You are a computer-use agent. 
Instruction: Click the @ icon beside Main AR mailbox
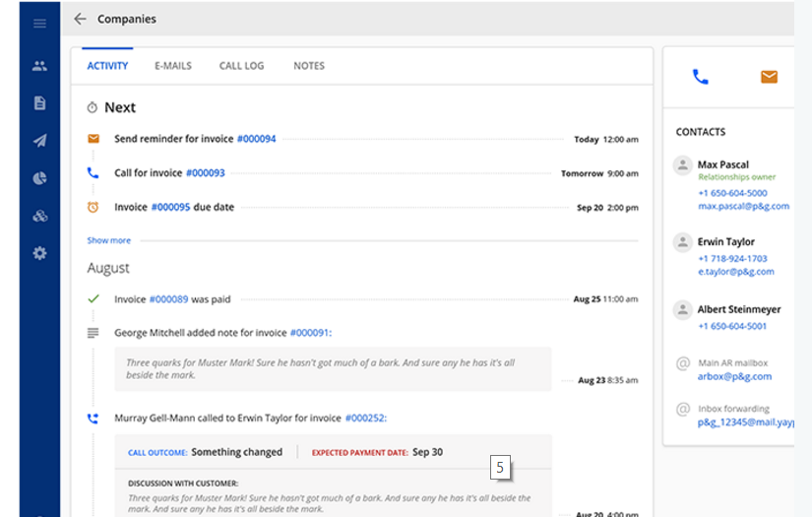683,363
